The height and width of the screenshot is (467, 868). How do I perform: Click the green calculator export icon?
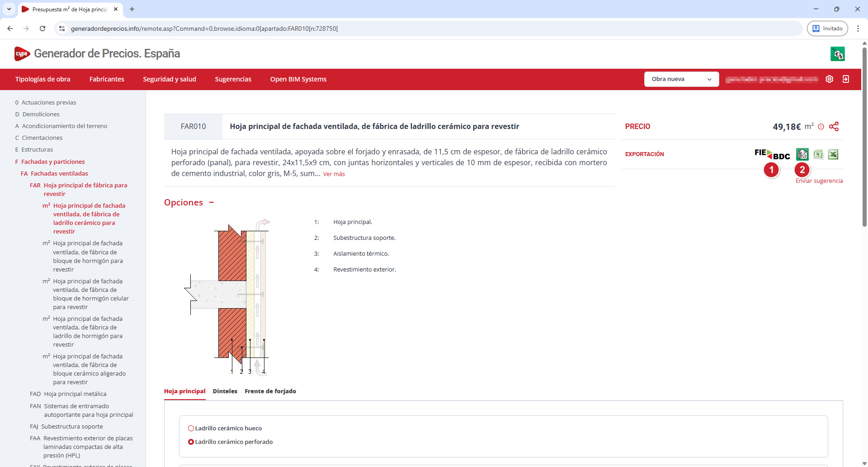(x=802, y=154)
